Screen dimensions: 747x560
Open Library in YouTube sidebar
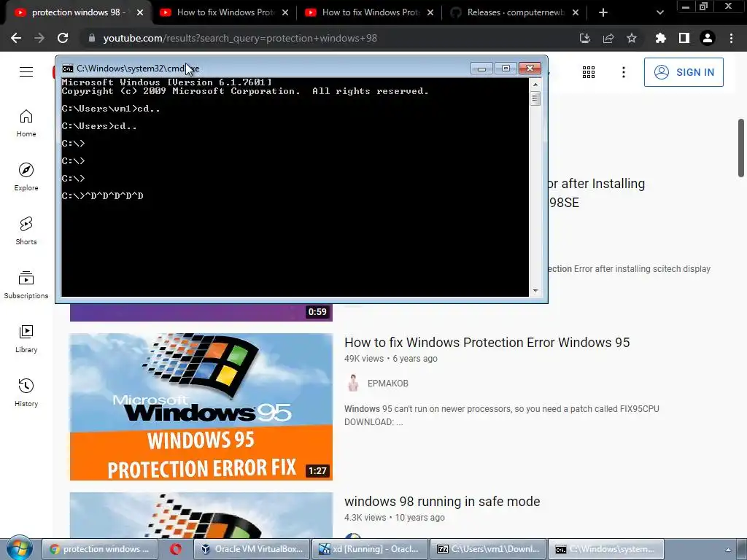(x=26, y=338)
